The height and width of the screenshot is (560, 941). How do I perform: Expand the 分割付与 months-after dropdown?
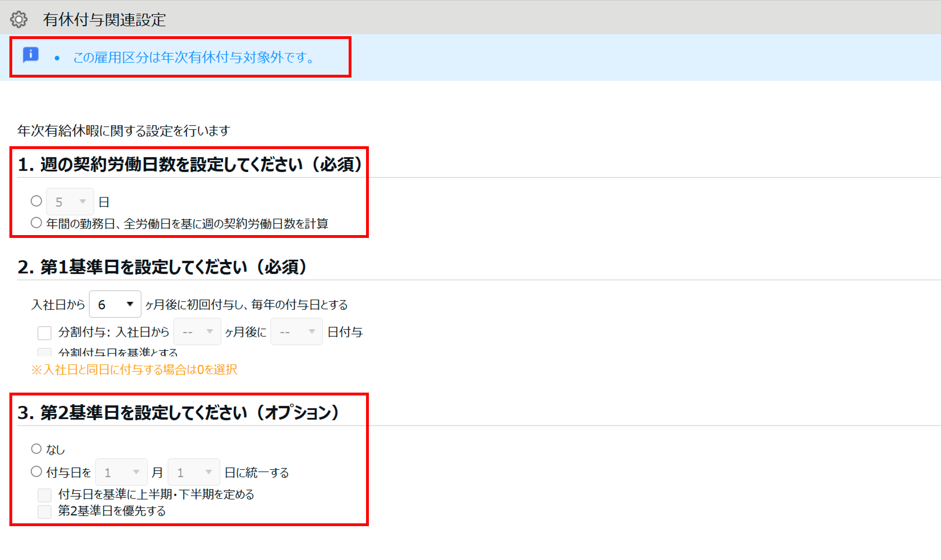point(197,332)
